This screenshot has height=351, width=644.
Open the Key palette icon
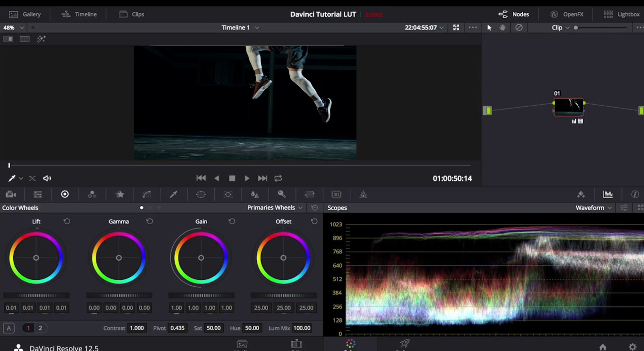(282, 194)
